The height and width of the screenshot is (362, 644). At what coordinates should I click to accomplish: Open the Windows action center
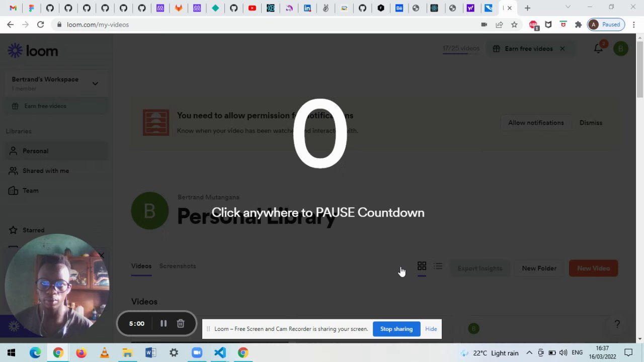[628, 353]
